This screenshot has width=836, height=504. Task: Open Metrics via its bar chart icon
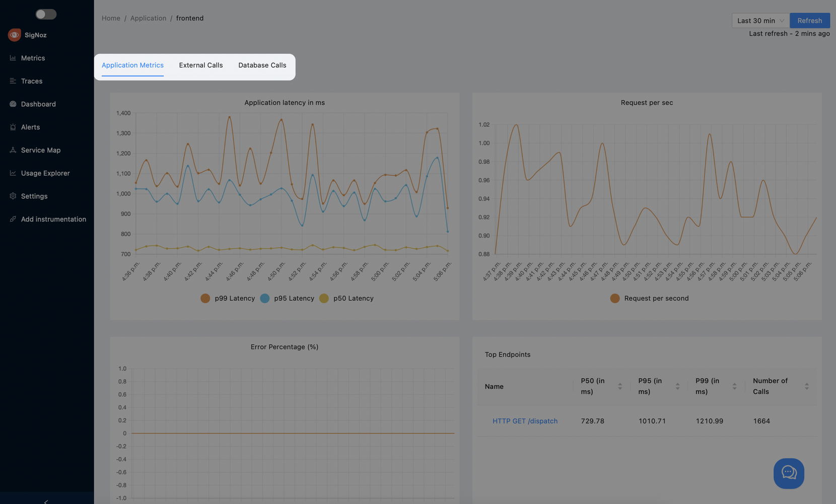click(x=13, y=58)
